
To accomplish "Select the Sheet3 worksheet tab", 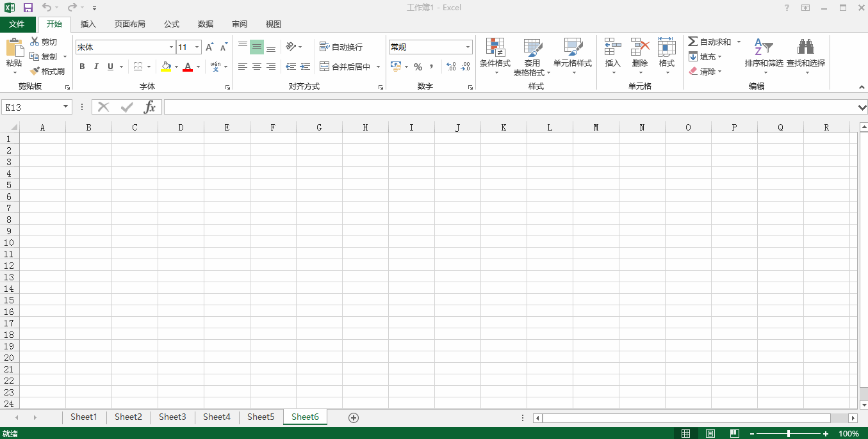I will pos(172,417).
